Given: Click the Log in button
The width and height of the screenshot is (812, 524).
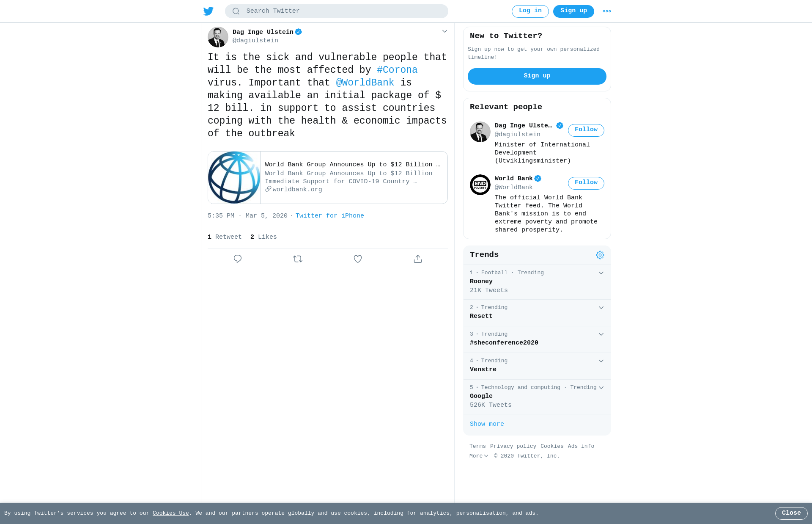Looking at the screenshot, I should click(x=530, y=11).
